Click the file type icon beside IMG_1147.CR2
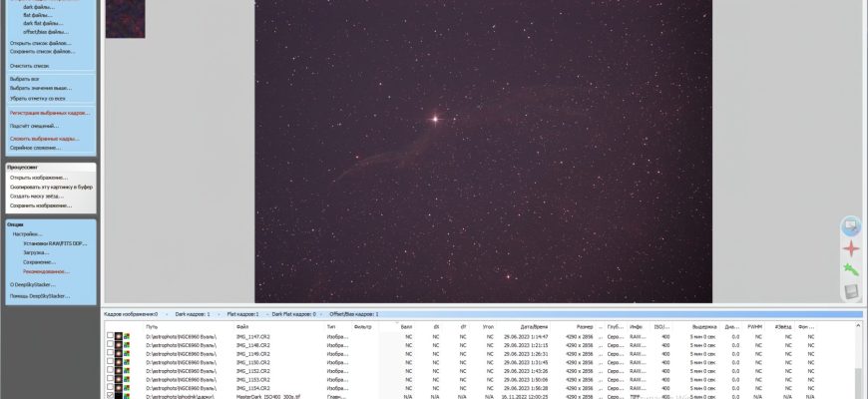Screen dimensions: 868x399 pos(127,337)
